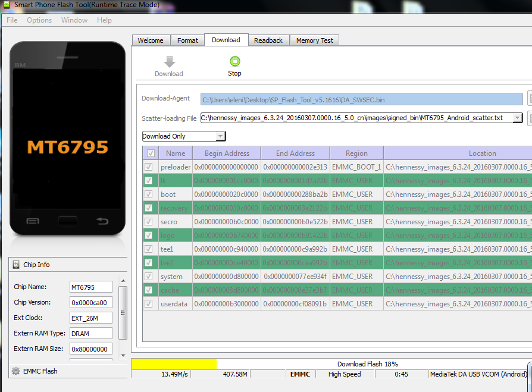
Task: Click the Smart Phone Flash Tool title icon
Action: coord(7,4)
